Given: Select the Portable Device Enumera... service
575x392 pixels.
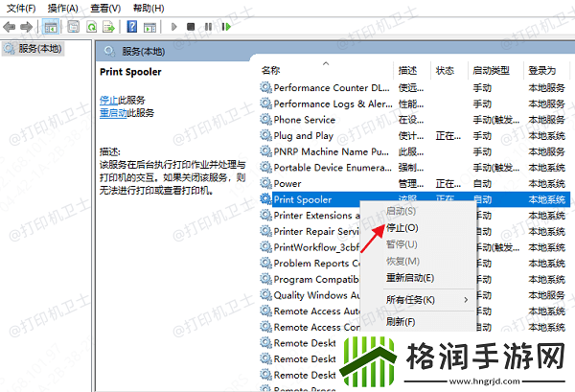Looking at the screenshot, I should click(414, 168).
